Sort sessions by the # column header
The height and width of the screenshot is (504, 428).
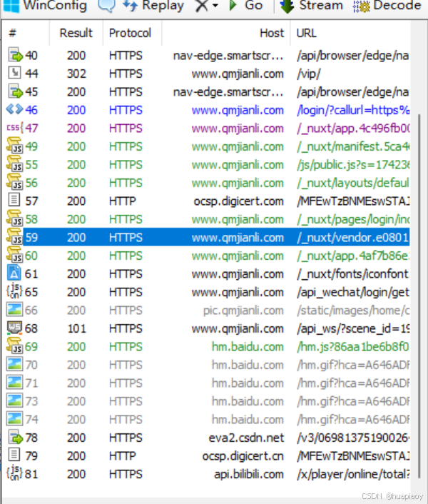(13, 33)
